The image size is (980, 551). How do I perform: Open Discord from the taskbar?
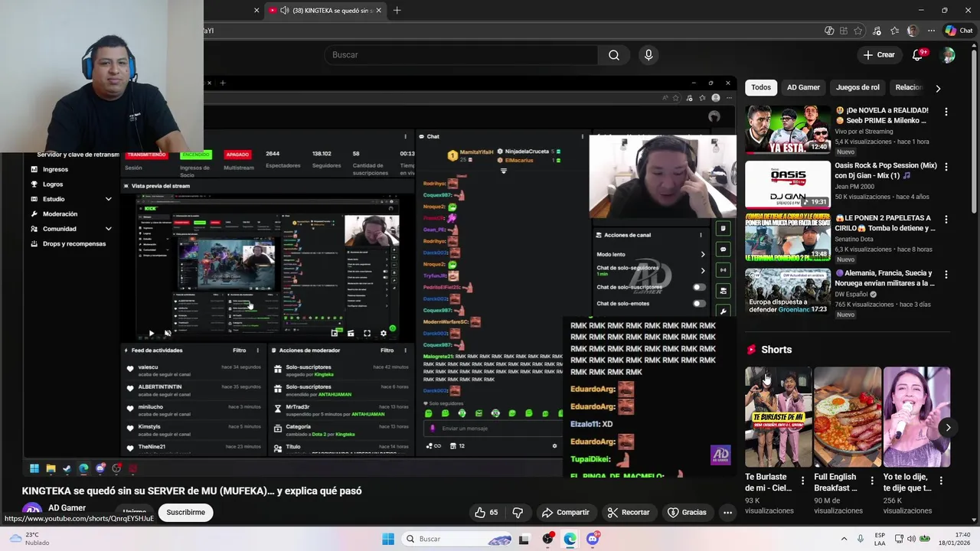pyautogui.click(x=593, y=539)
